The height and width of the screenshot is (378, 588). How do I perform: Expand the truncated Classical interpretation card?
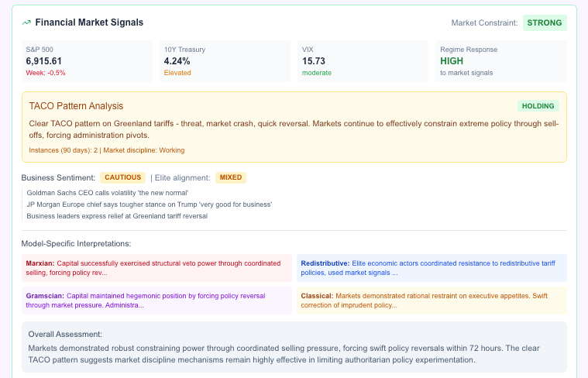[432, 300]
